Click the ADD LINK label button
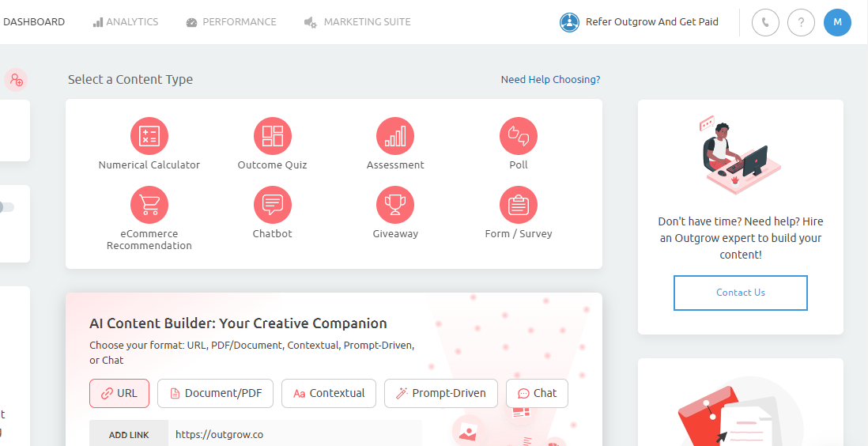 pyautogui.click(x=129, y=435)
